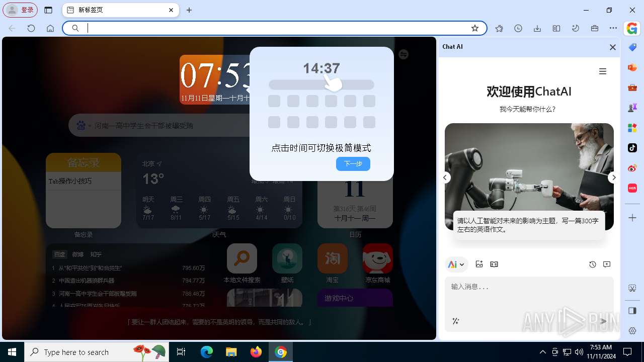The width and height of the screenshot is (644, 362).
Task: Toggle the sidebar panel layout icon
Action: [632, 311]
